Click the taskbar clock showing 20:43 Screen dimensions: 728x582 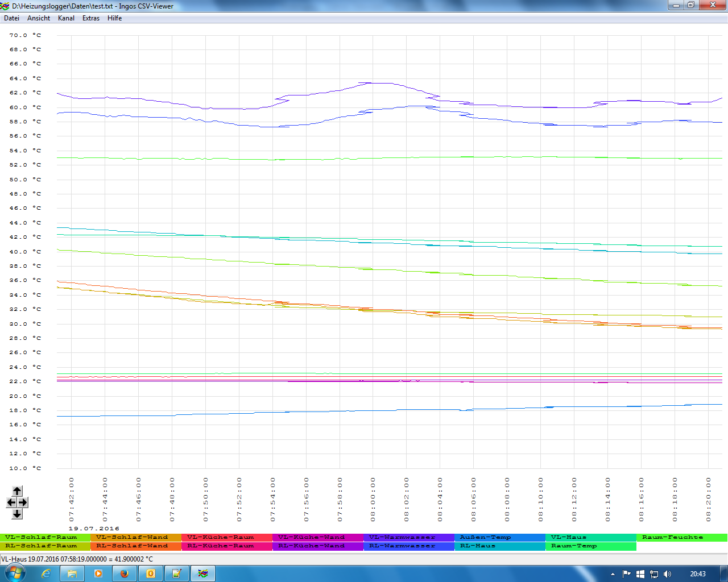[x=698, y=574]
